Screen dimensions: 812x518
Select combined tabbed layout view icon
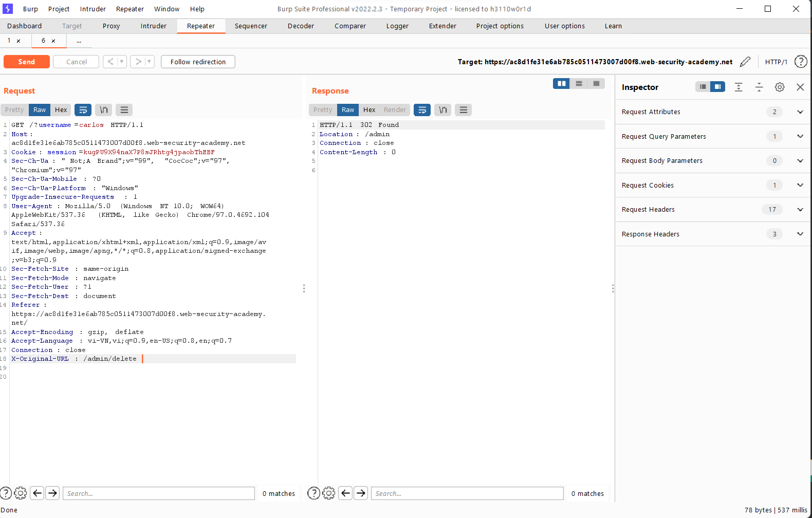point(596,84)
